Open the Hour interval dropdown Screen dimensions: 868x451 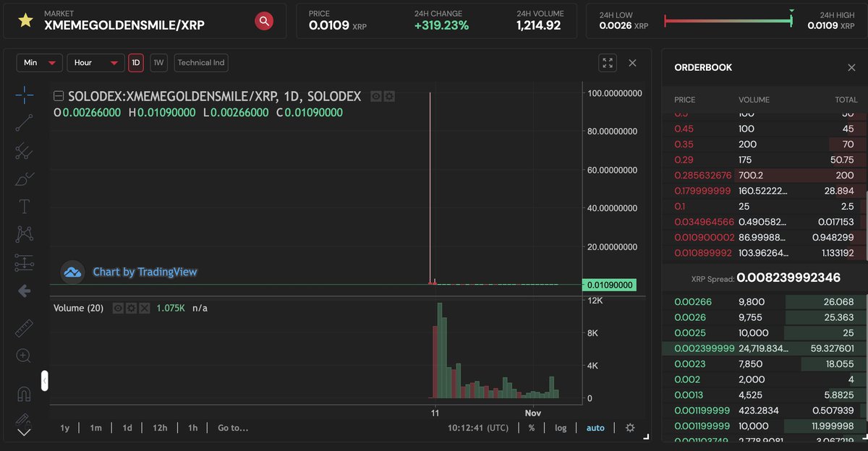pos(96,63)
